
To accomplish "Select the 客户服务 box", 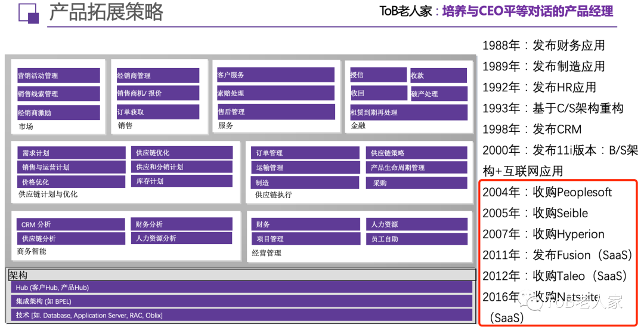I will tap(276, 75).
